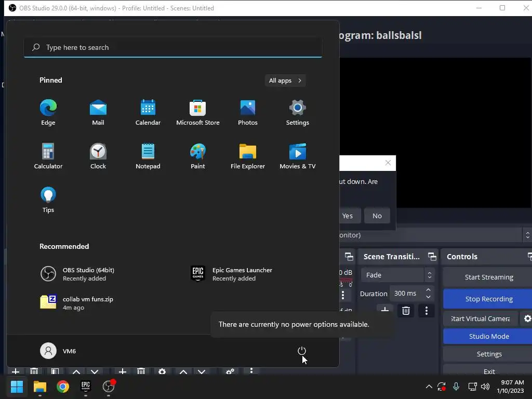Switch to OBS Studio on taskbar
Viewport: 532px width, 399px height.
click(x=109, y=387)
